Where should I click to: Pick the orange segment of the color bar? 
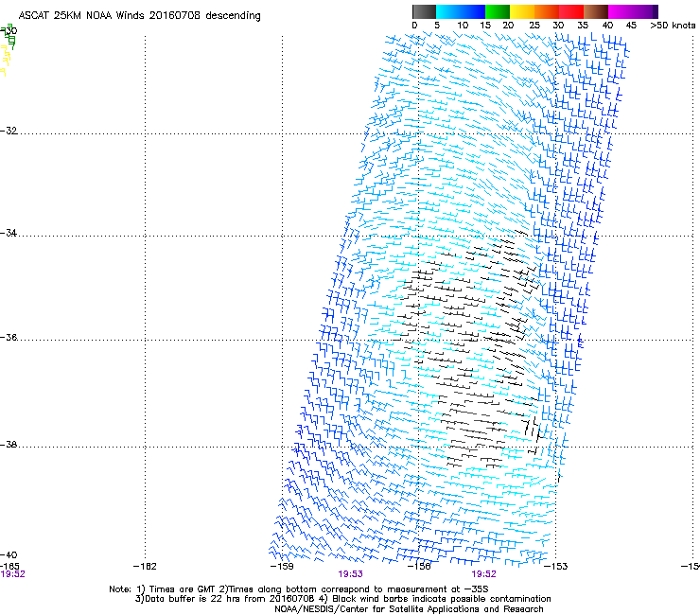pos(547,11)
